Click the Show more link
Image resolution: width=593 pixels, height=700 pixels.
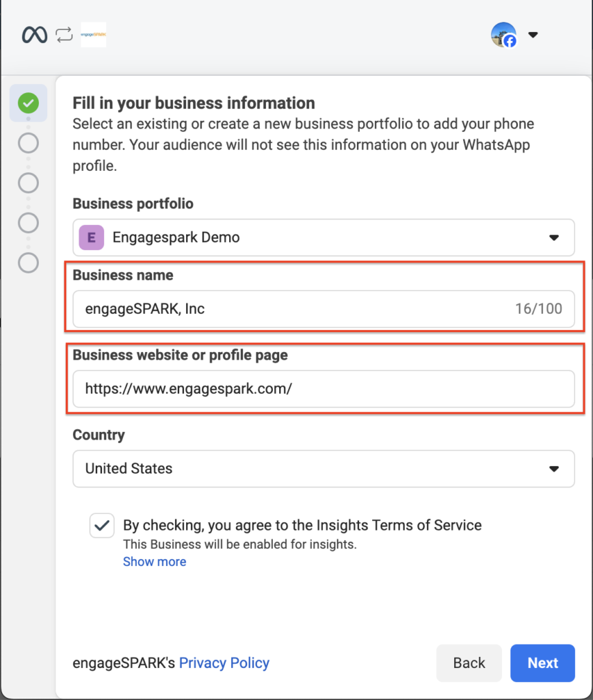pos(155,561)
